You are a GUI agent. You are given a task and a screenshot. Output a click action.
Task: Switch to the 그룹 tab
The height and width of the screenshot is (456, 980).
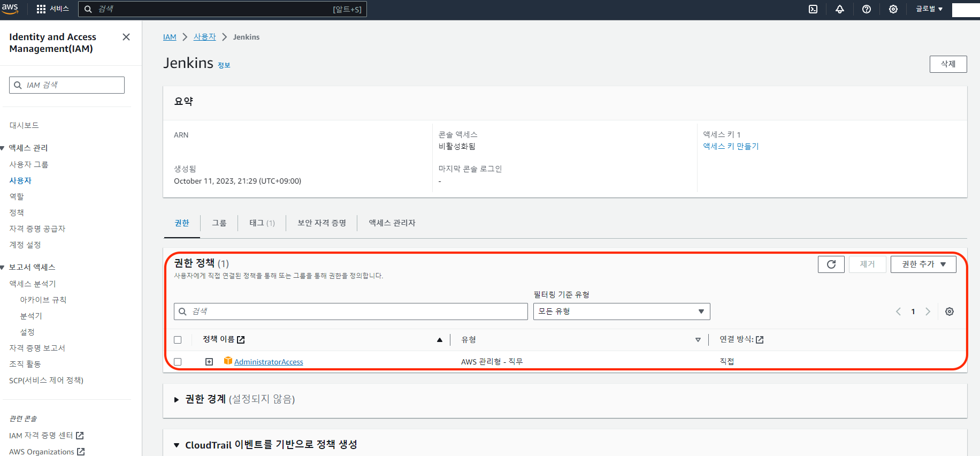[219, 223]
